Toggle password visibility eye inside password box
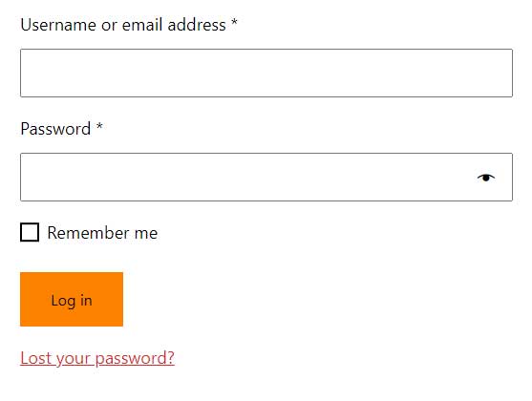 (486, 177)
